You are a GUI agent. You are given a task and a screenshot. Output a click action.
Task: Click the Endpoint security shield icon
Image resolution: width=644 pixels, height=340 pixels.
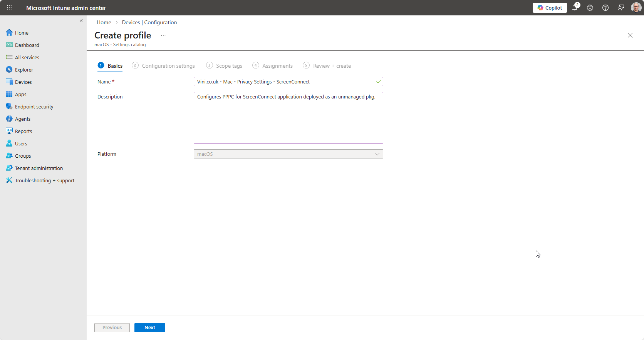pyautogui.click(x=9, y=107)
